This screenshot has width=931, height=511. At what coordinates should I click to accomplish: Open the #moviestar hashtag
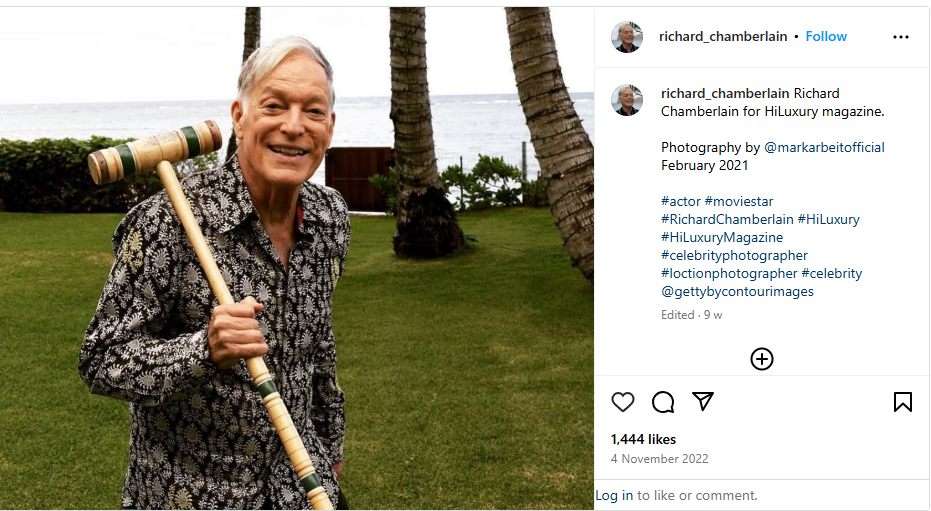tap(739, 201)
